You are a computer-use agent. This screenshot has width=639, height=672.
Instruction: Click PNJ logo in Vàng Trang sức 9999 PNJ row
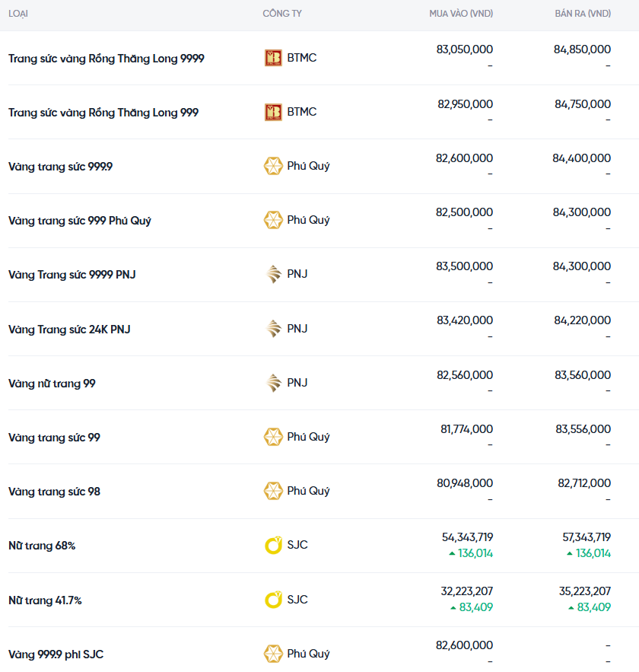click(x=273, y=274)
